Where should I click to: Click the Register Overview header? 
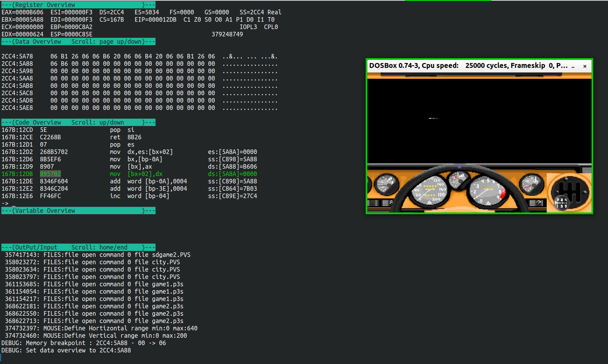[x=78, y=5]
